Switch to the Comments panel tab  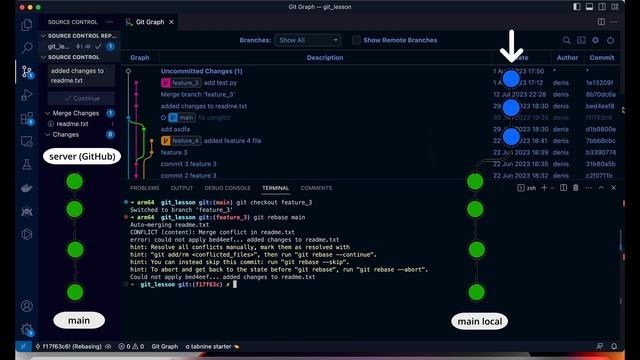(316, 188)
